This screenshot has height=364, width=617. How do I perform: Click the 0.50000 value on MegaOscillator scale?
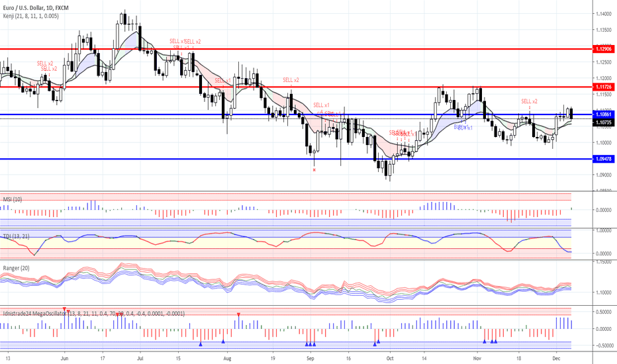pyautogui.click(x=602, y=312)
